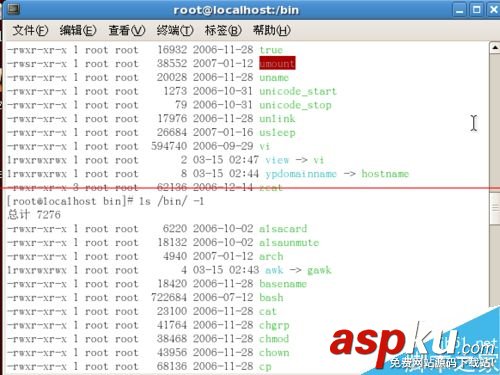Click the filename arch
Image resolution: width=500 pixels, height=375 pixels.
[x=271, y=256]
